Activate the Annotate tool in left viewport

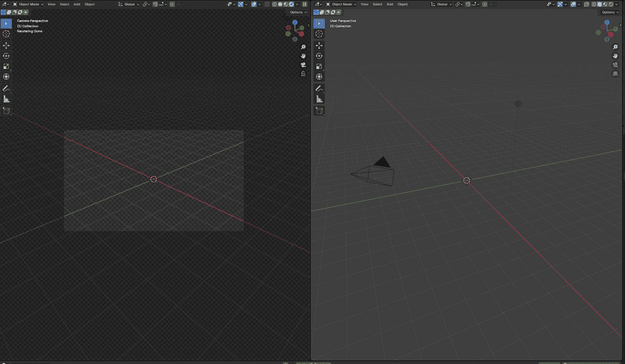(6, 89)
